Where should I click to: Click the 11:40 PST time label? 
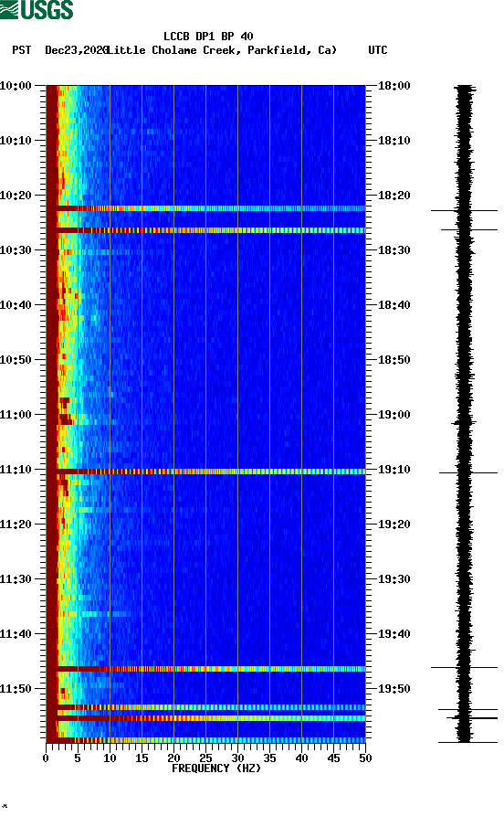point(16,634)
